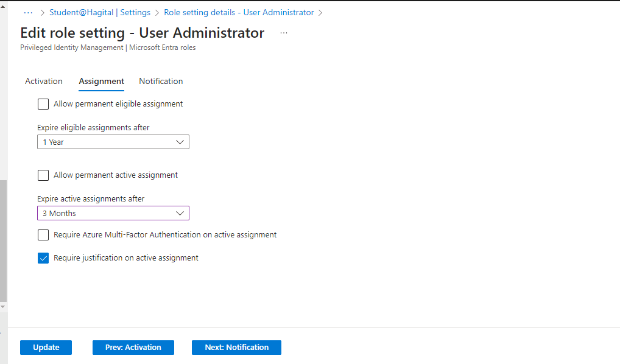Select the Assignment tab

101,82
